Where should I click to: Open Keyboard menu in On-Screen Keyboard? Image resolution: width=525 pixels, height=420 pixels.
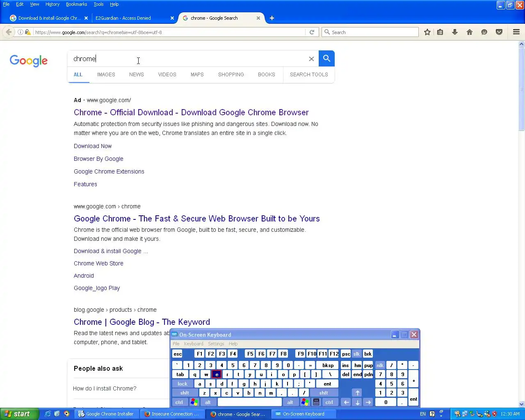[194, 344]
